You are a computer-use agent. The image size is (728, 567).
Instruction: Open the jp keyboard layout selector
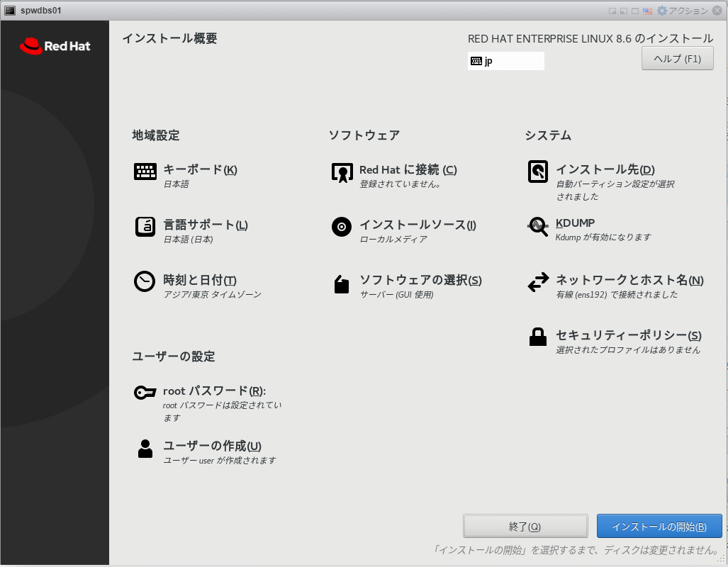[505, 61]
